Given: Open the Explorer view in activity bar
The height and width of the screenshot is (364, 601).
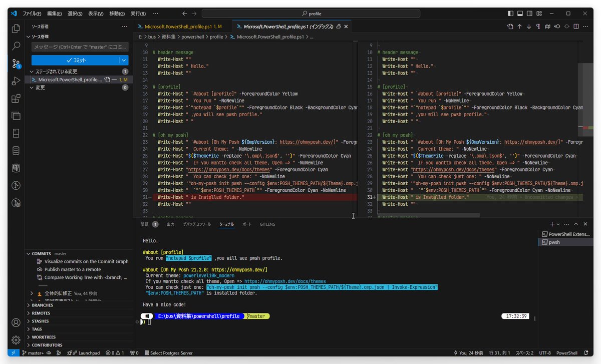Looking at the screenshot, I should pyautogui.click(x=16, y=29).
